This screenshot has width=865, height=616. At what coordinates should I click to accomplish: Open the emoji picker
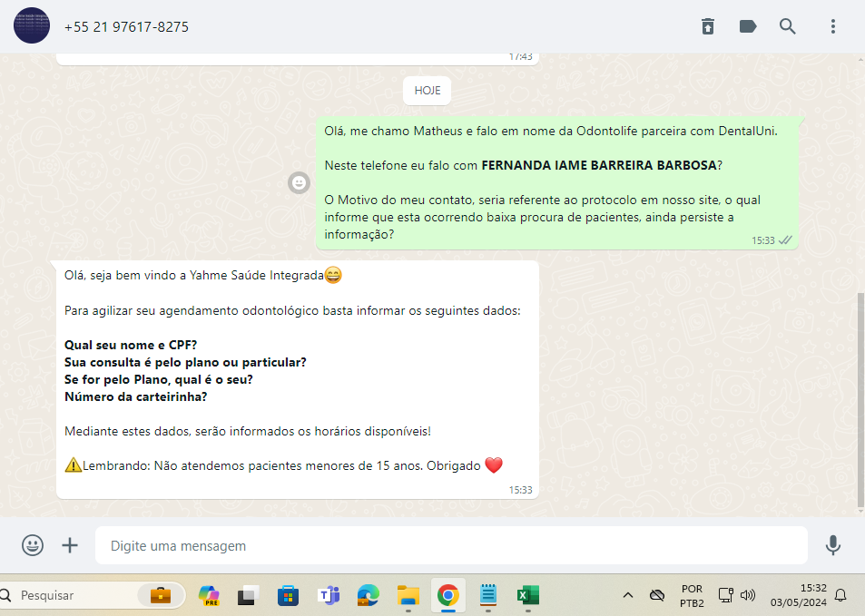pos(33,545)
